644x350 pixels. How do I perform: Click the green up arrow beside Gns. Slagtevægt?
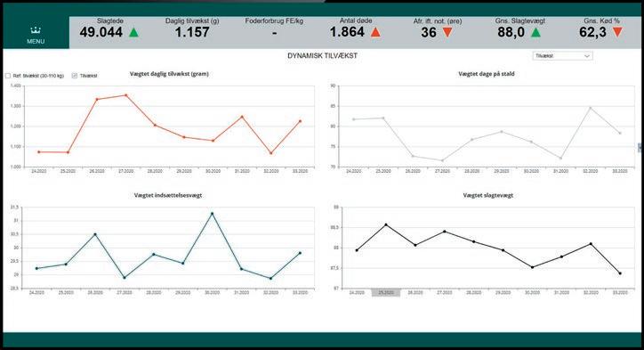point(535,32)
